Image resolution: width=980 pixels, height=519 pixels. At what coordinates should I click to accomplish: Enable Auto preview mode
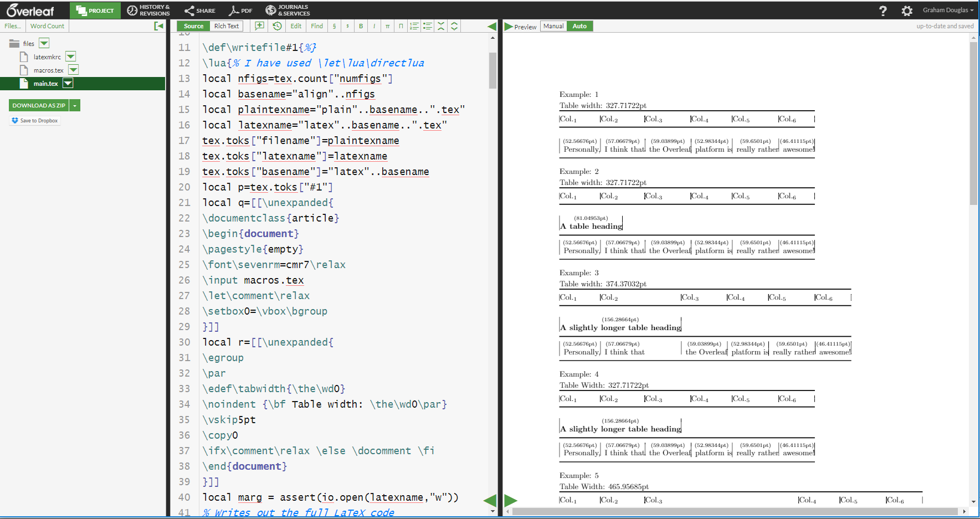pyautogui.click(x=579, y=26)
